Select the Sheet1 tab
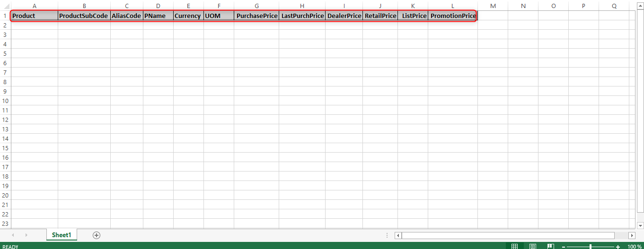 pyautogui.click(x=62, y=235)
